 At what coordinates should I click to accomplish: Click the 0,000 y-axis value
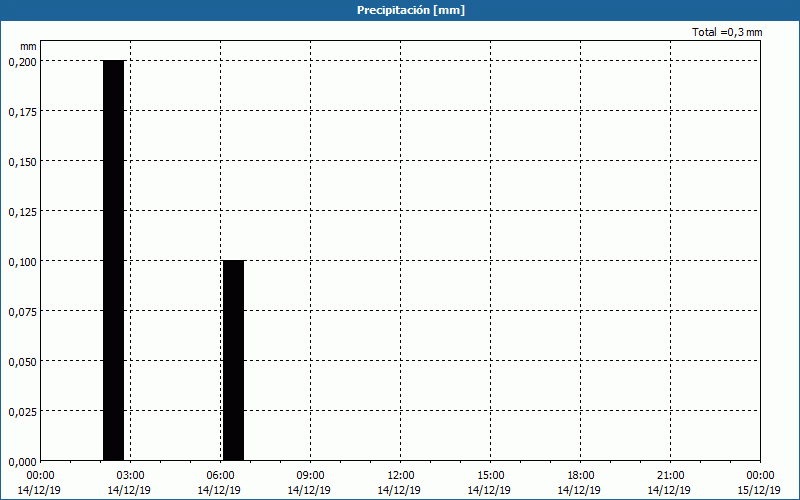(22, 462)
